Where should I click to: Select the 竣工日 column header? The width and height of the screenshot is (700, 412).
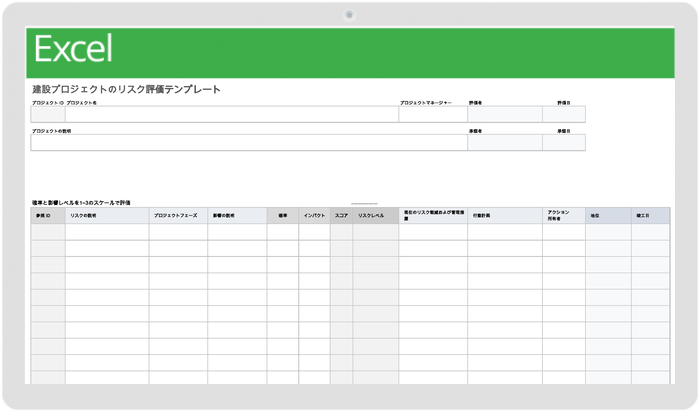pyautogui.click(x=650, y=216)
